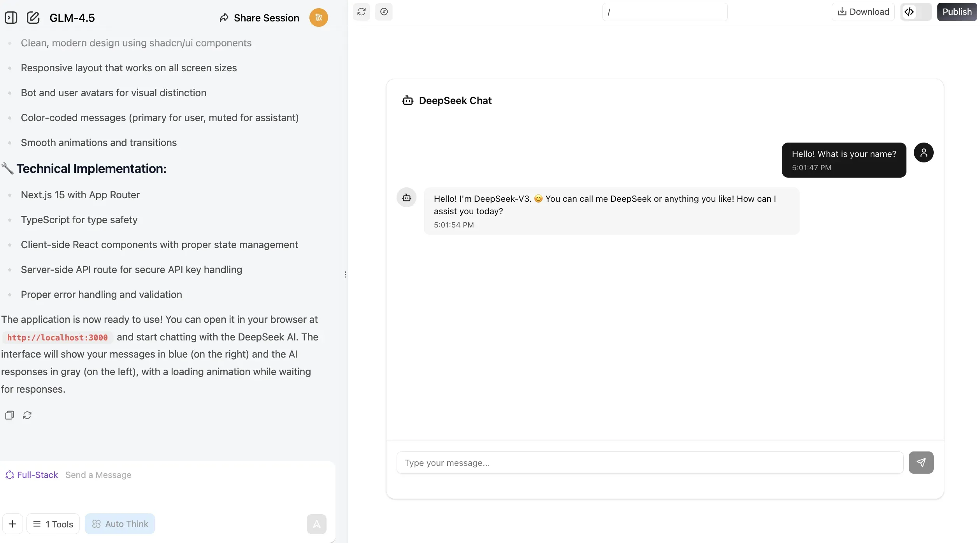Click the Smooth animations and transitions bullet

pos(99,143)
